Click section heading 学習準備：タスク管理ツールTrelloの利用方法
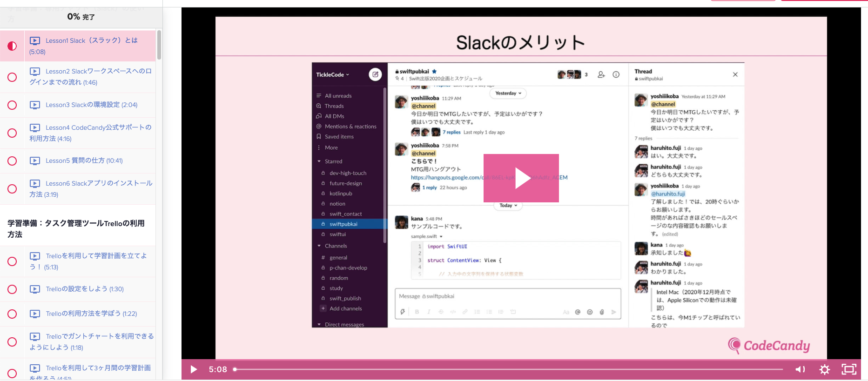Screen dimensions: 868x381 [76, 229]
